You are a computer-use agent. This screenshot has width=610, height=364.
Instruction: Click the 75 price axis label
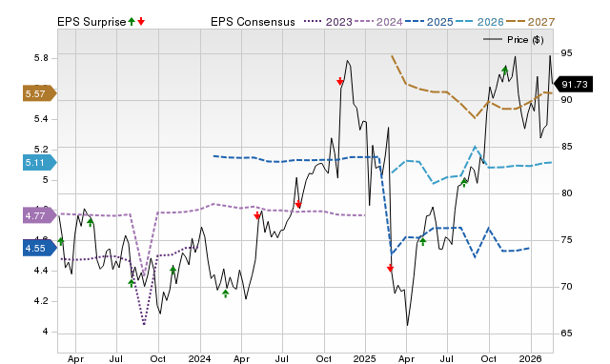coord(566,240)
